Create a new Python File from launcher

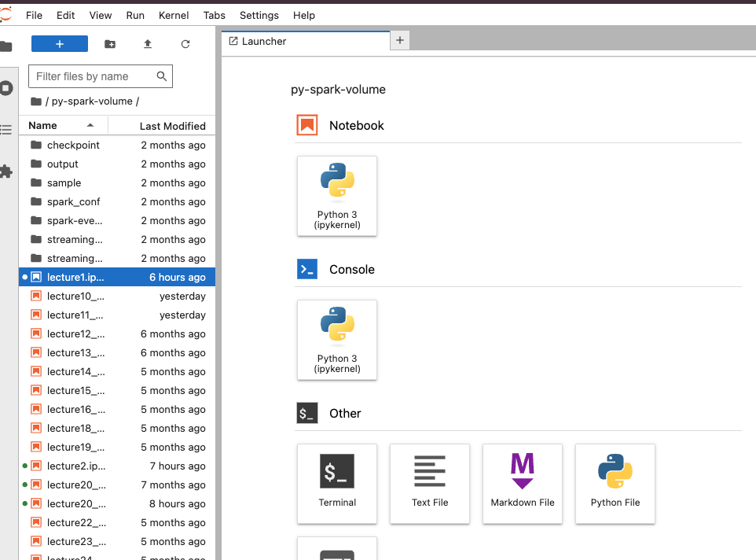point(615,484)
